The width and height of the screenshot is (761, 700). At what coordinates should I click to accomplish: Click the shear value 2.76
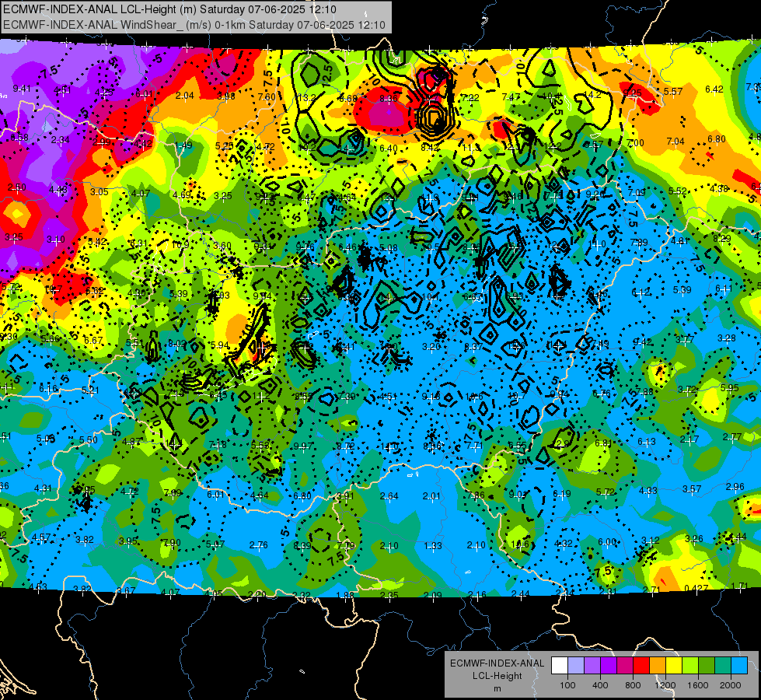[259, 545]
